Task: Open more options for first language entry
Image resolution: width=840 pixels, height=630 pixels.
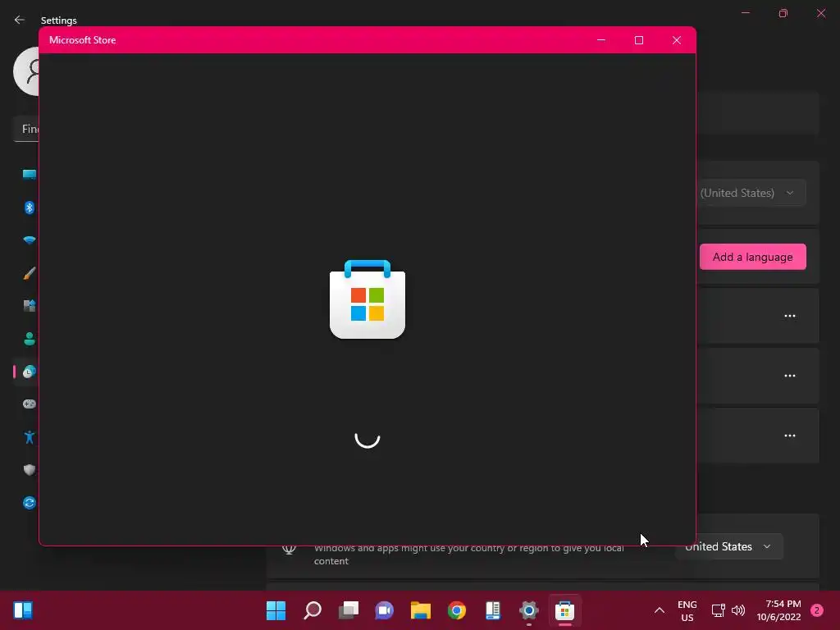Action: pos(790,316)
